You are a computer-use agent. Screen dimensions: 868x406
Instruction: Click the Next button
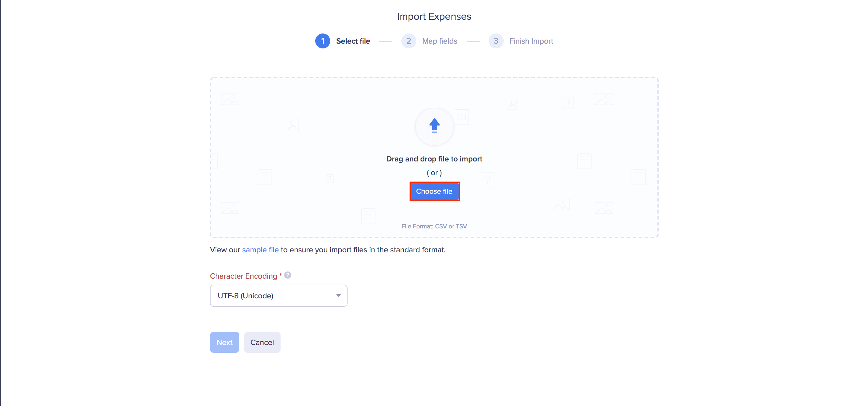click(224, 342)
